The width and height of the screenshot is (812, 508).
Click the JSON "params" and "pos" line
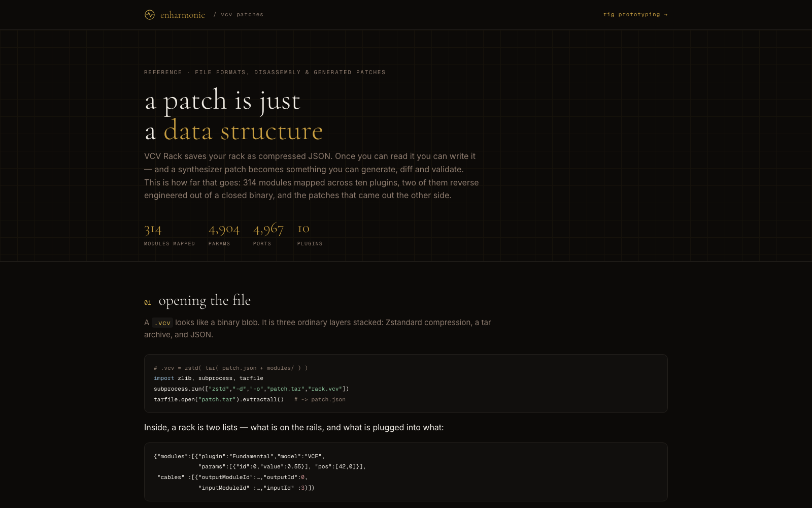[282, 467]
